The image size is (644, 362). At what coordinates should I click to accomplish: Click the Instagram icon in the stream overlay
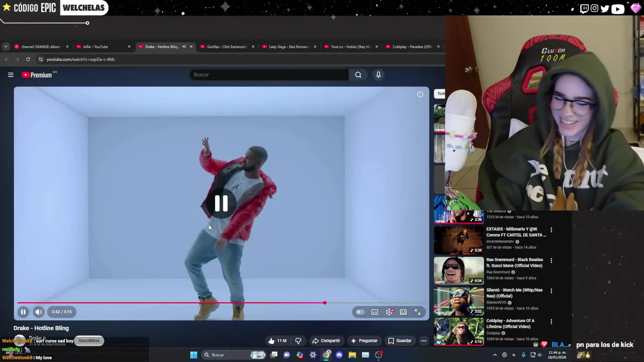(x=594, y=8)
